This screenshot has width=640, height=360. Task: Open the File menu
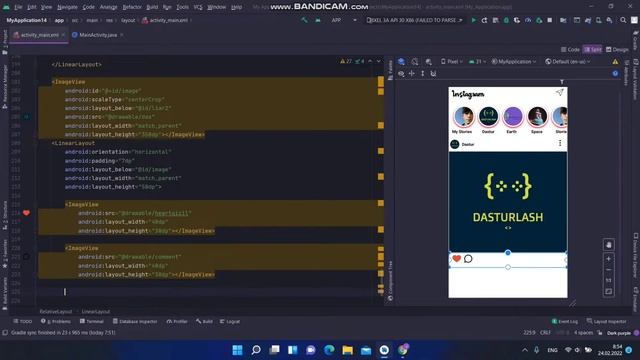(19, 7)
